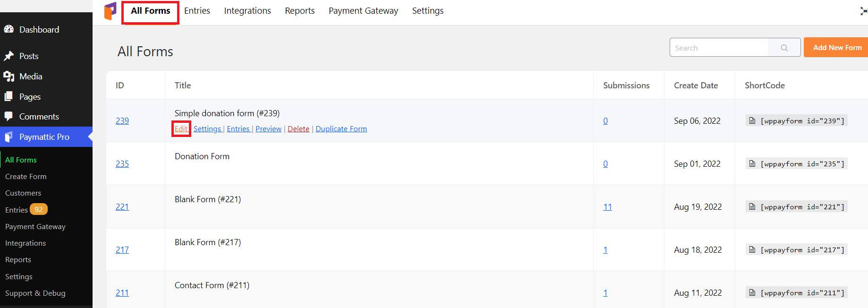Image resolution: width=868 pixels, height=308 pixels.
Task: Edit the Simple donation form
Action: [x=181, y=129]
